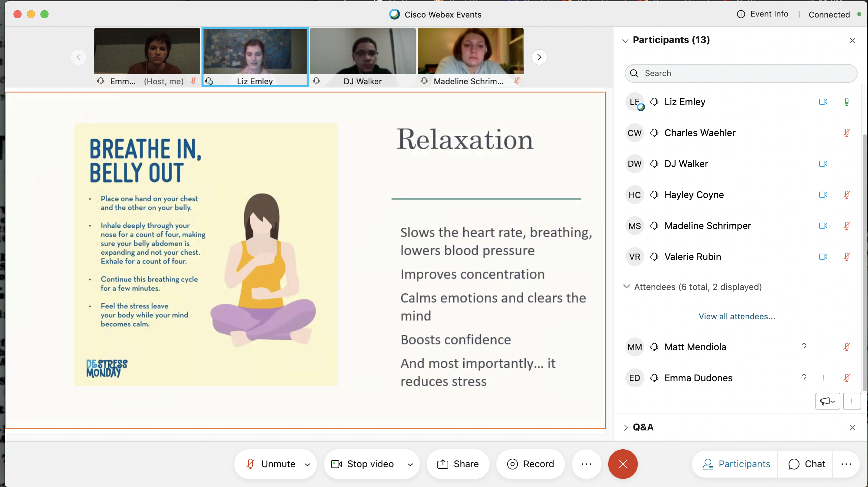Click Emma Dudones' red exclamation icon
Screen dimensions: 868x487
[823, 378]
